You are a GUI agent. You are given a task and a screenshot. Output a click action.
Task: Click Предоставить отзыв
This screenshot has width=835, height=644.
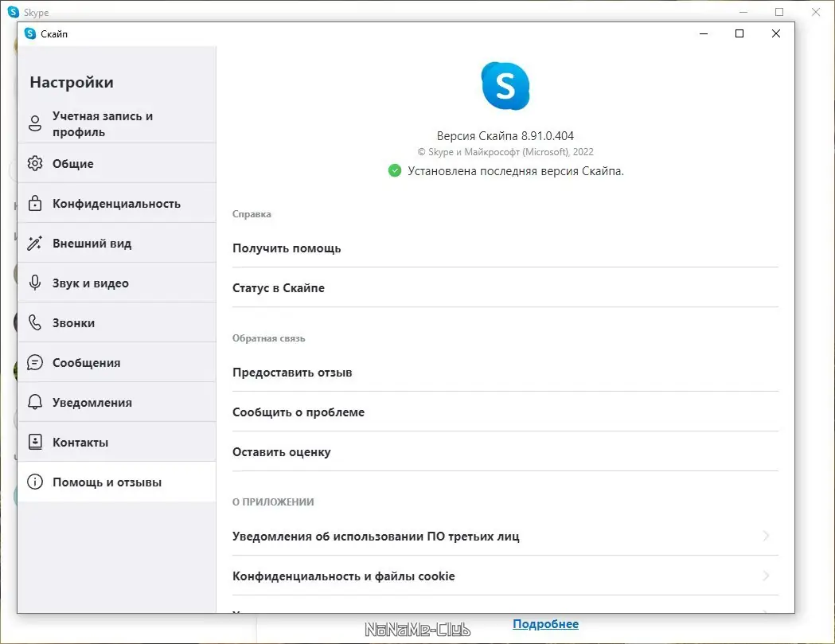505,373
